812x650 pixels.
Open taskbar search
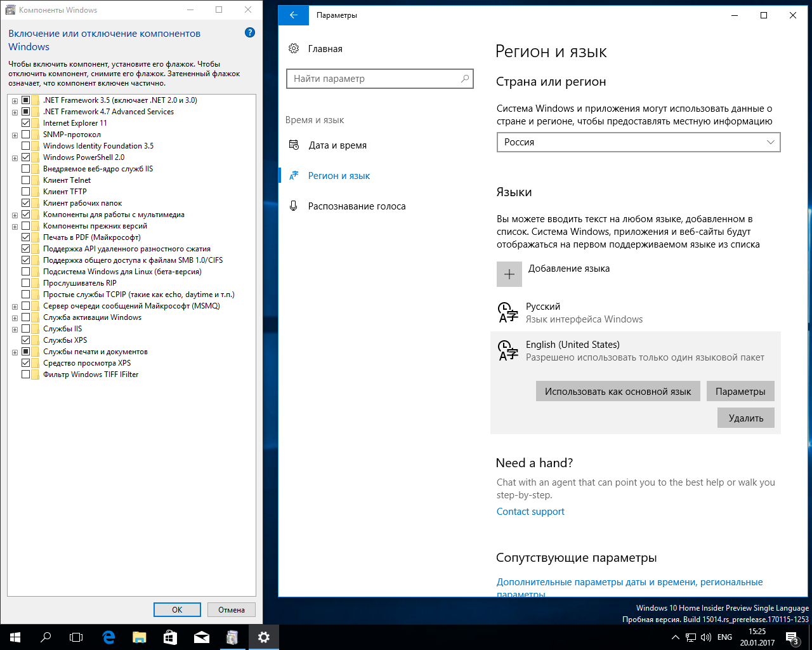tap(46, 637)
